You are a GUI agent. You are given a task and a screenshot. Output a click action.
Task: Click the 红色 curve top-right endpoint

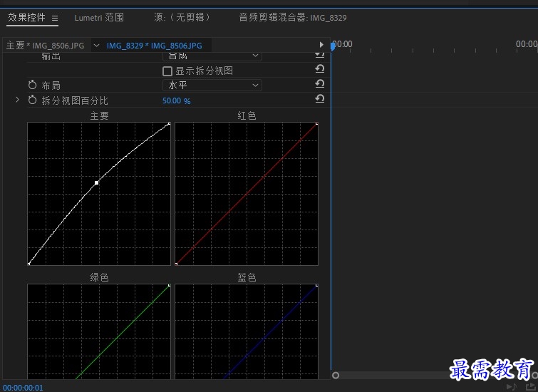316,123
